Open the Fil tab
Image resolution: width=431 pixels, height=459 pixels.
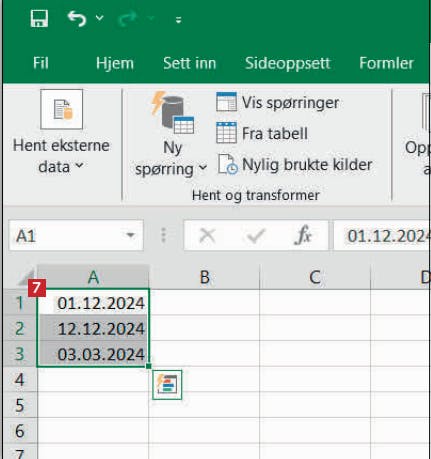(41, 63)
